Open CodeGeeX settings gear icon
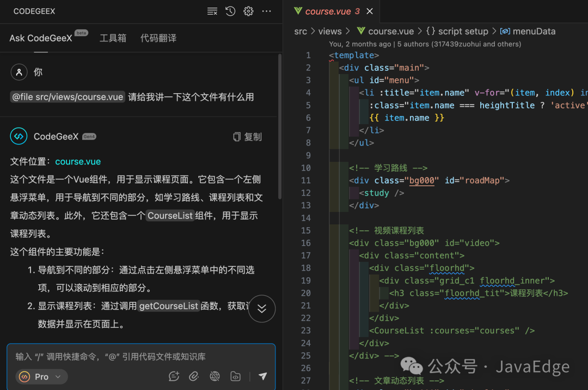Viewport: 588px width, 390px height. click(248, 11)
